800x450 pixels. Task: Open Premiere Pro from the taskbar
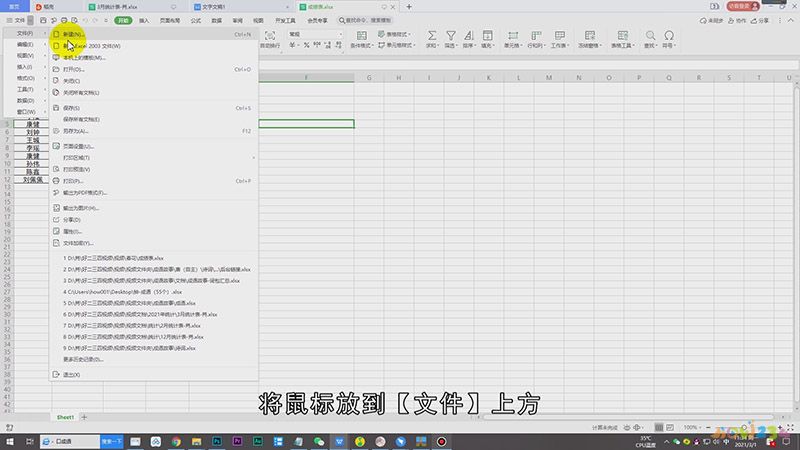pos(237,441)
